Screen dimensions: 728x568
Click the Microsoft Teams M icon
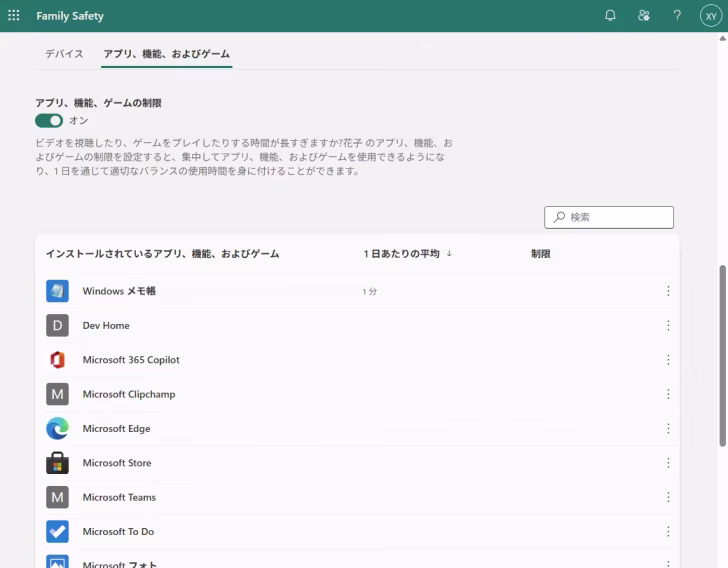57,497
